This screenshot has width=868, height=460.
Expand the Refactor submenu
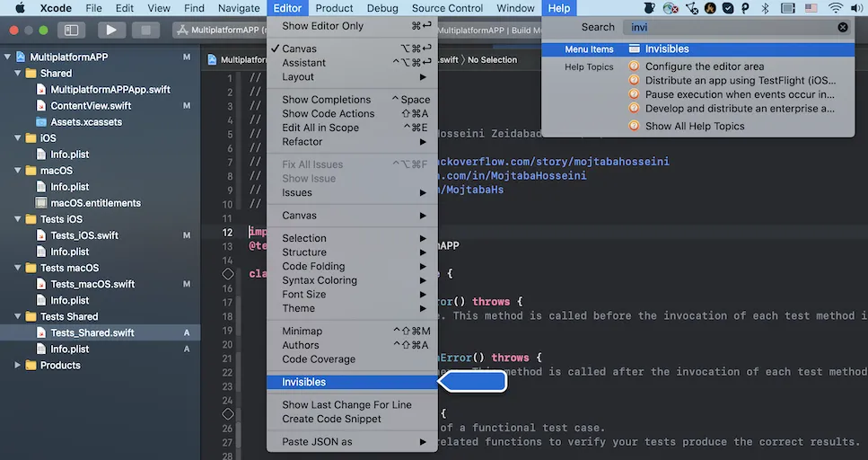click(352, 142)
